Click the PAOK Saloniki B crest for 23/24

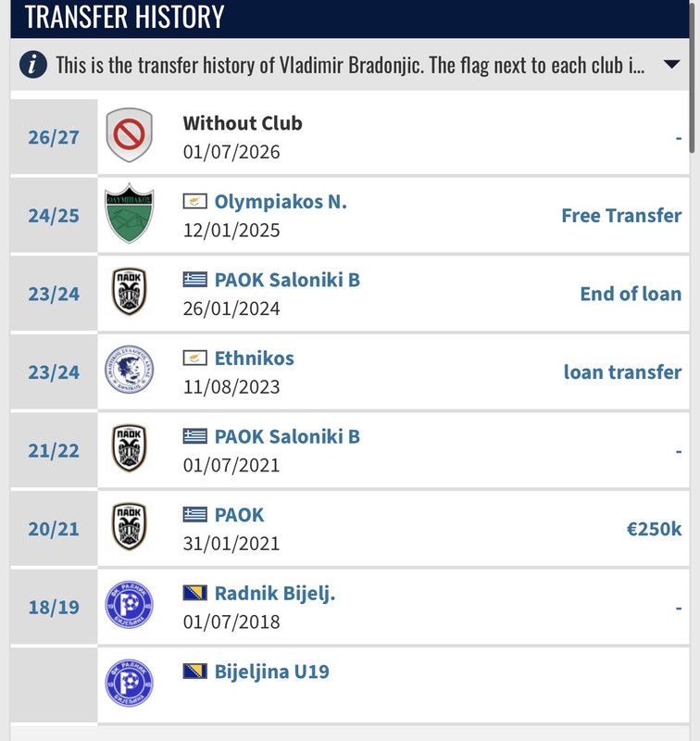point(129,292)
